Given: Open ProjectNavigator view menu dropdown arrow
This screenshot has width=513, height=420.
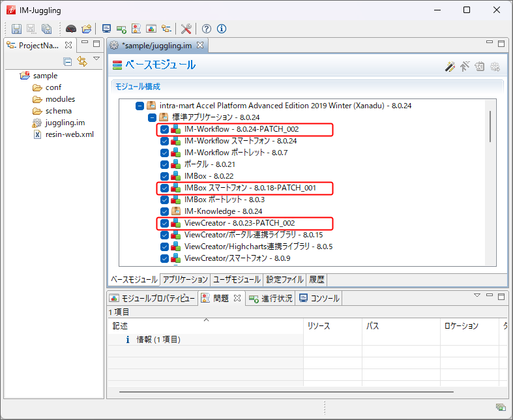Looking at the screenshot, I should coord(96,59).
